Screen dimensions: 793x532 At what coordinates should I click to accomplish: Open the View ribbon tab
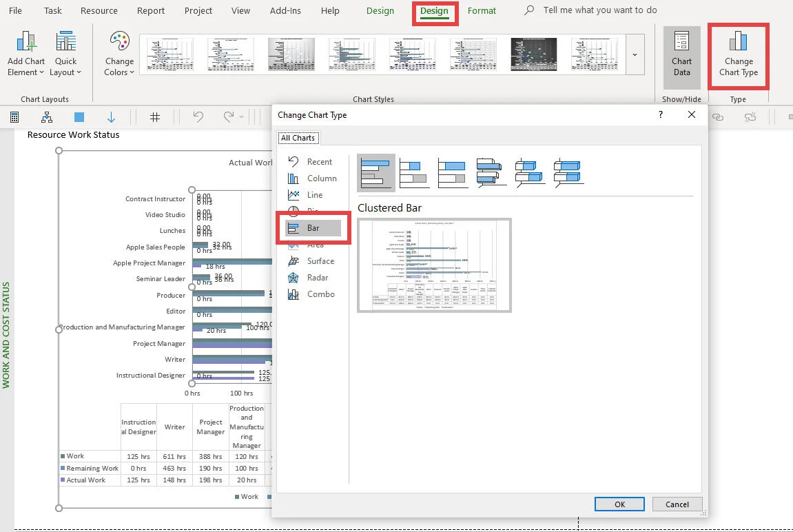(x=240, y=10)
